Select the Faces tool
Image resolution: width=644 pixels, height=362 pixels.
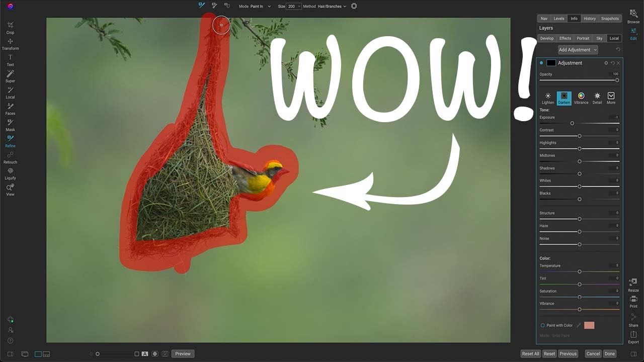click(x=10, y=109)
